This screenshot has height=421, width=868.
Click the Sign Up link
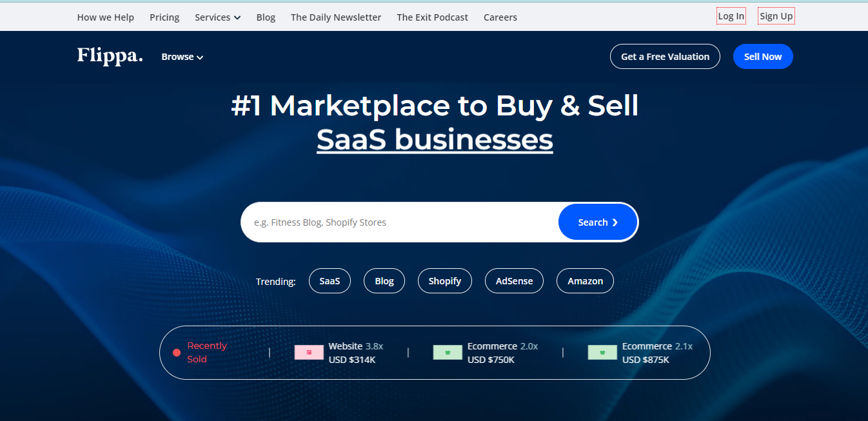click(776, 16)
